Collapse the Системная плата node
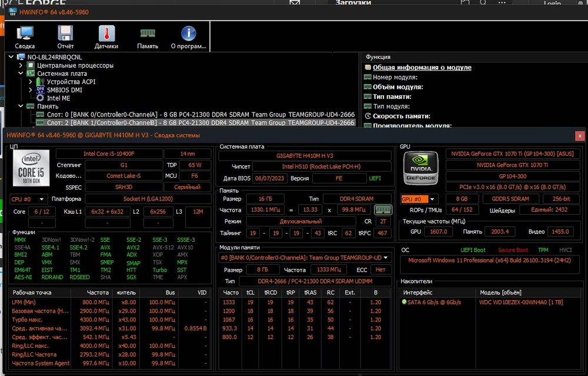Screen dimensions: 588x376 pos(21,74)
